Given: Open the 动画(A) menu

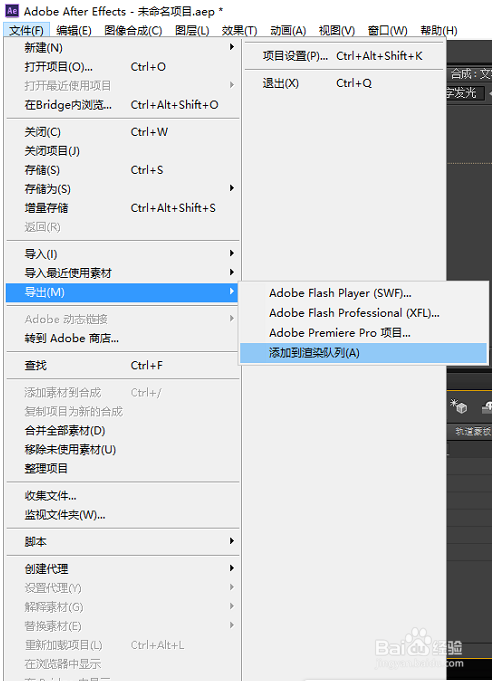Looking at the screenshot, I should (288, 30).
